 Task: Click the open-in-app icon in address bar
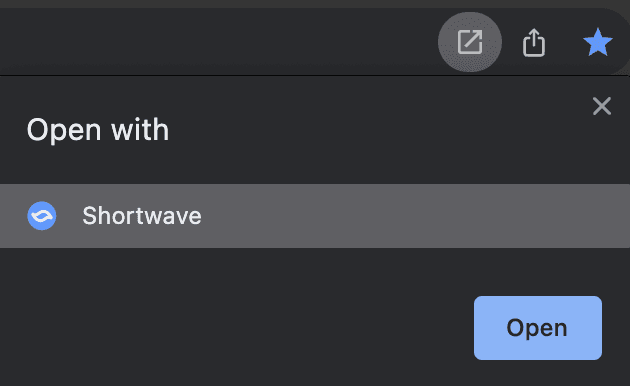point(470,42)
